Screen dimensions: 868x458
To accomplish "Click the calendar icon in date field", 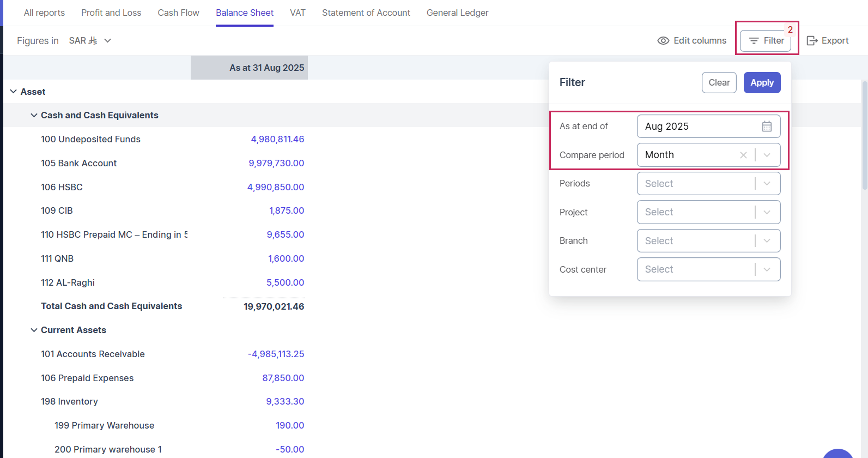I will tap(767, 126).
